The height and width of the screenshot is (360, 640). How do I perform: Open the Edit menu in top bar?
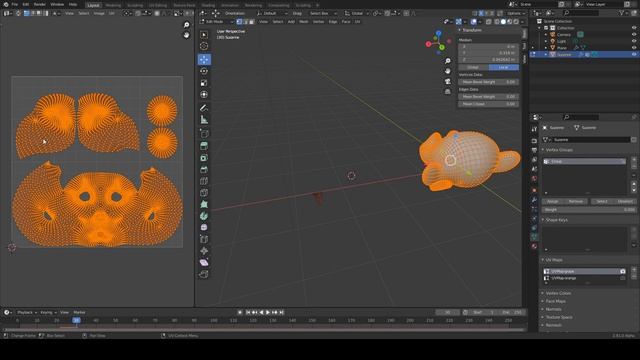coord(26,4)
